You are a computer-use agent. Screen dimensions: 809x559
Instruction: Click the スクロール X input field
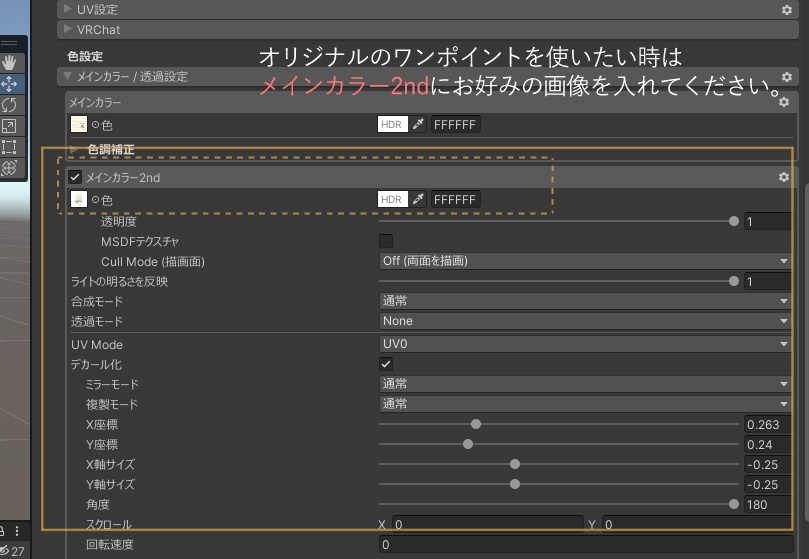(488, 524)
